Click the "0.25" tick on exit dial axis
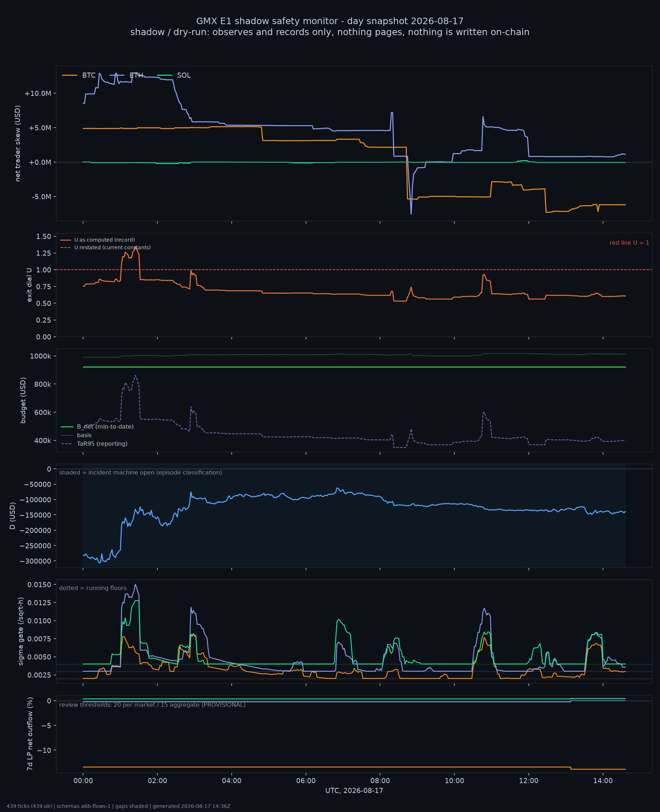 pyautogui.click(x=44, y=320)
